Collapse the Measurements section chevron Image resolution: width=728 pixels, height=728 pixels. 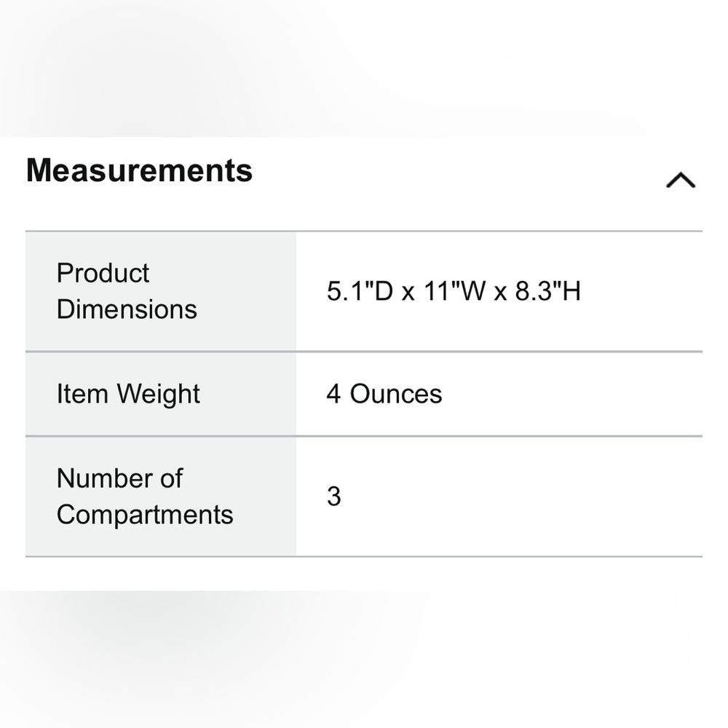(x=681, y=180)
